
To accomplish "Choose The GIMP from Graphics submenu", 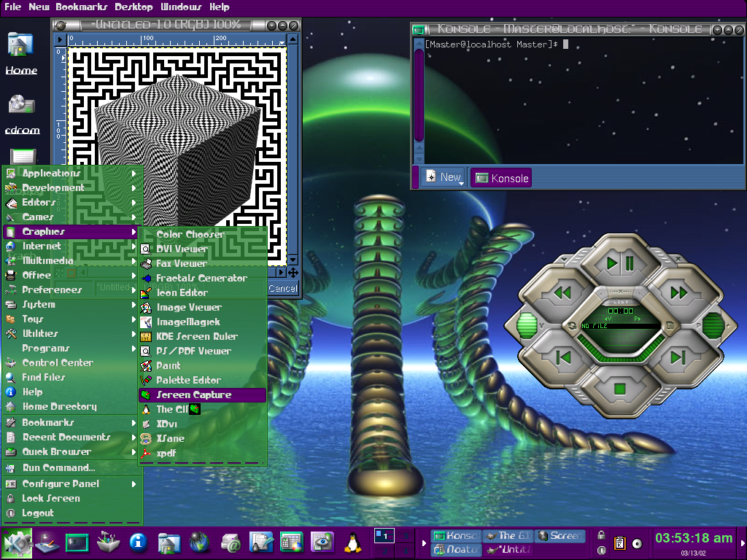I will point(203,410).
